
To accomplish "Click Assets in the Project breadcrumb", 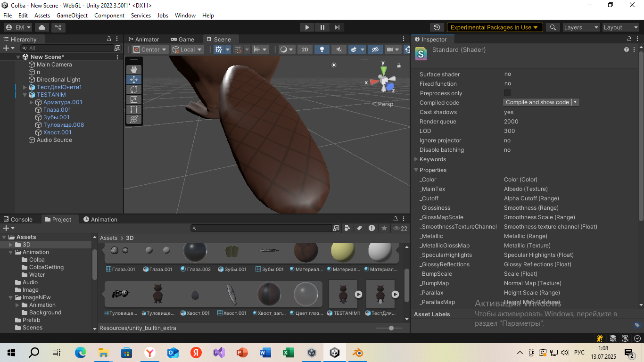I will pos(108,238).
